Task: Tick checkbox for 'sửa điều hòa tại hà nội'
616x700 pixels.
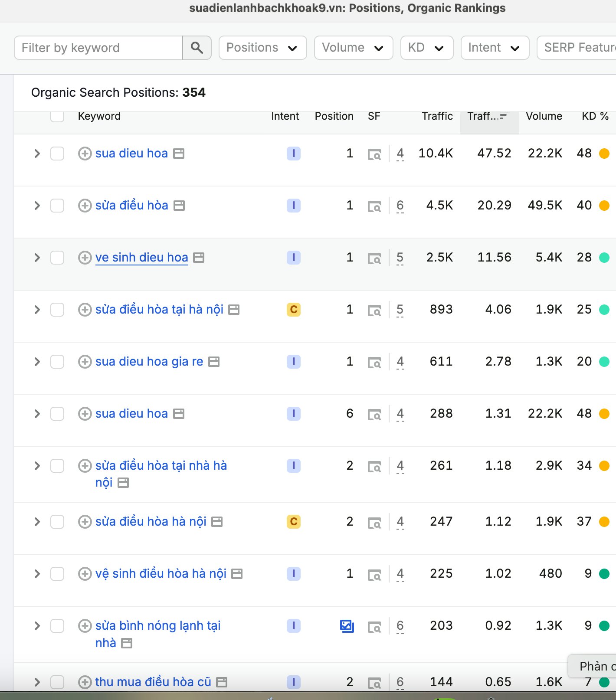Action: 57,310
